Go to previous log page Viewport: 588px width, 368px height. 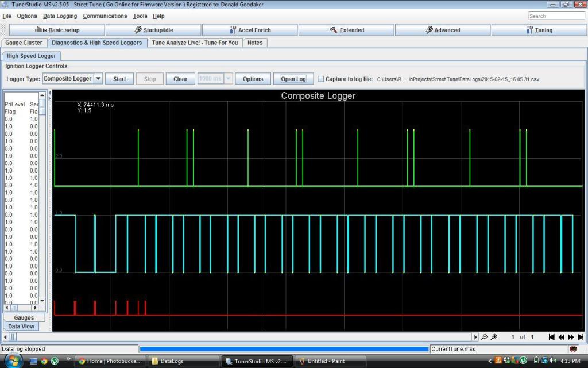pyautogui.click(x=562, y=337)
